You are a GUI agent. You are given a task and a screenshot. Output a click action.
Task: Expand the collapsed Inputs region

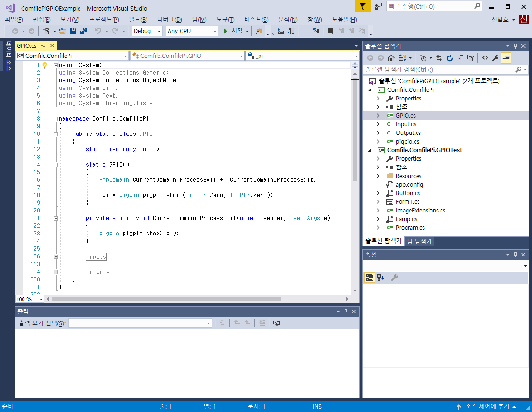pos(56,257)
